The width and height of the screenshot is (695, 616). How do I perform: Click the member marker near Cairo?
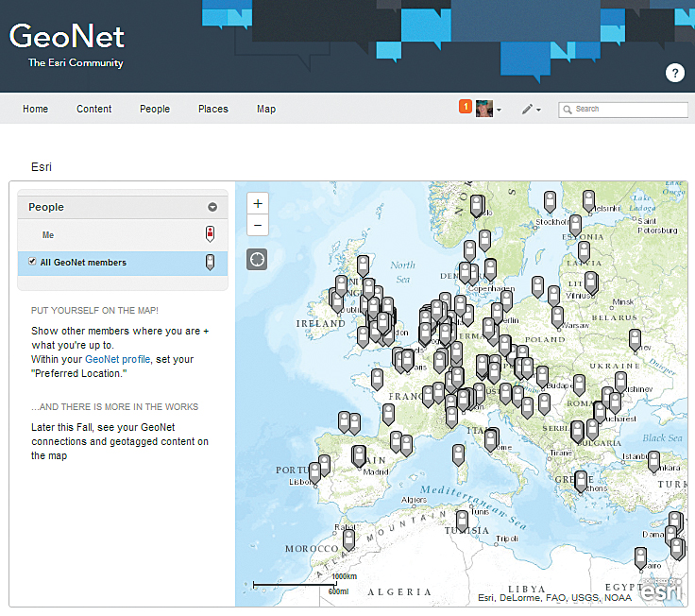(x=640, y=558)
